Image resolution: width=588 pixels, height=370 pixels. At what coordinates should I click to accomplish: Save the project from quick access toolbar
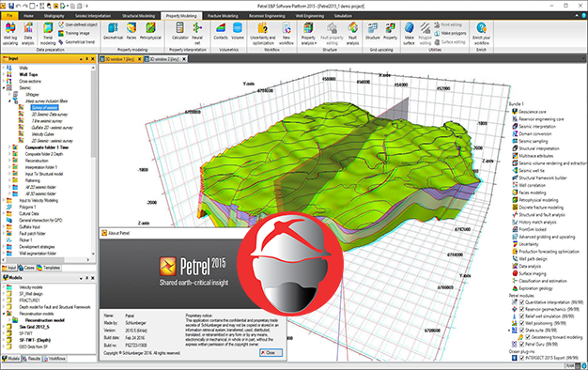point(11,6)
